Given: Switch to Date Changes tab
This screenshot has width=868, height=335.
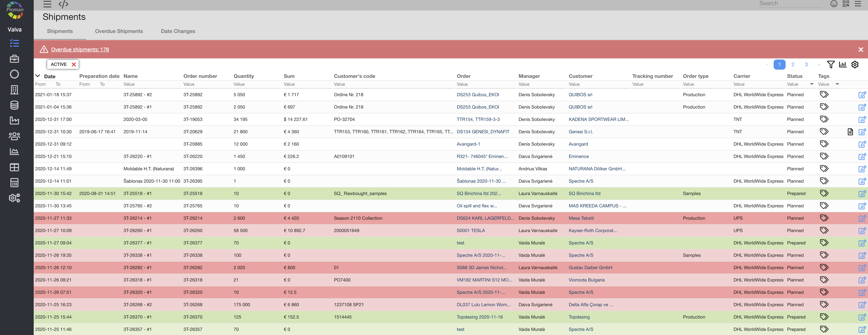Looking at the screenshot, I should pos(178,31).
